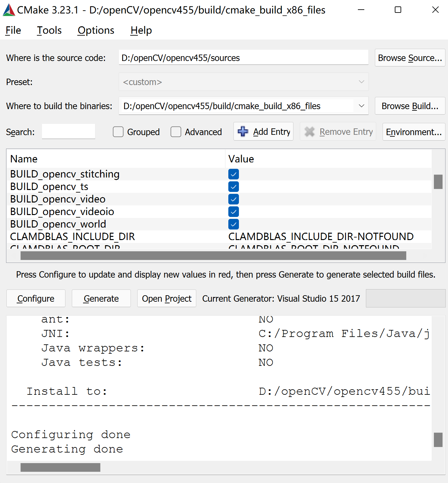Click Browse Source button
Screen dimensions: 448x483
point(410,58)
